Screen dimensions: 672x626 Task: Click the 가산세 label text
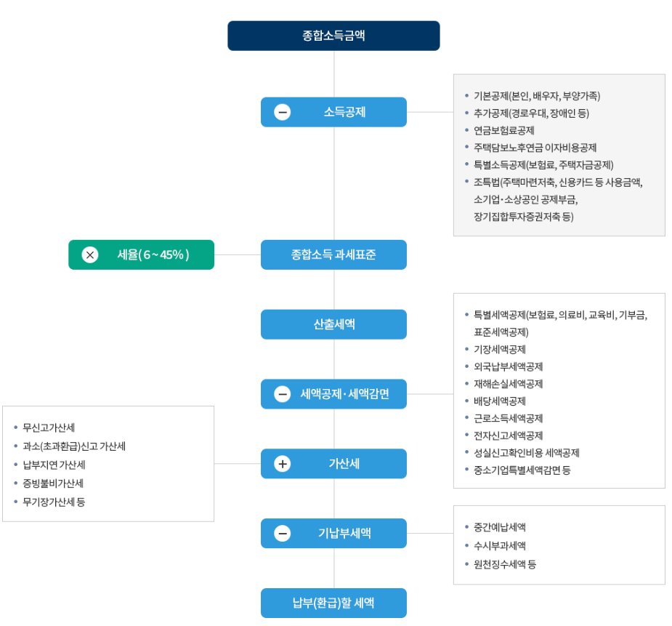click(x=344, y=463)
